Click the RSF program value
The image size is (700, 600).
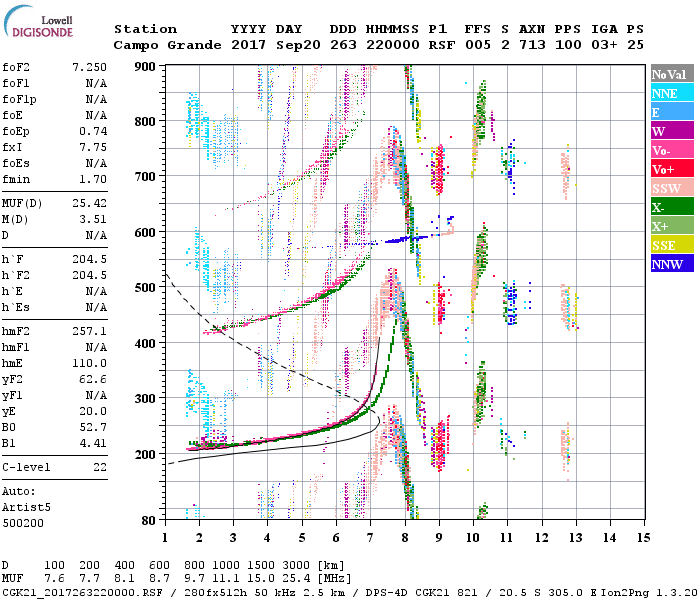click(x=442, y=45)
